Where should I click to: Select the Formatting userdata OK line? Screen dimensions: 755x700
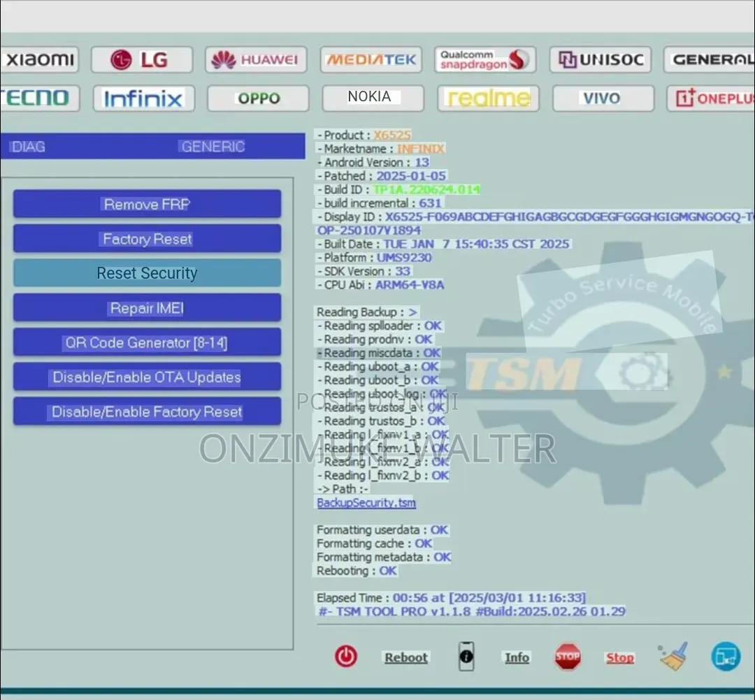tap(383, 530)
